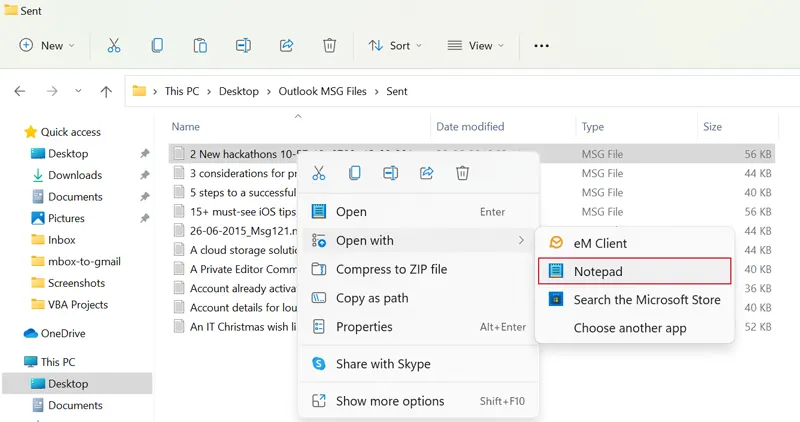This screenshot has width=800, height=422.
Task: Click Desktop in the address bar
Action: click(x=239, y=91)
